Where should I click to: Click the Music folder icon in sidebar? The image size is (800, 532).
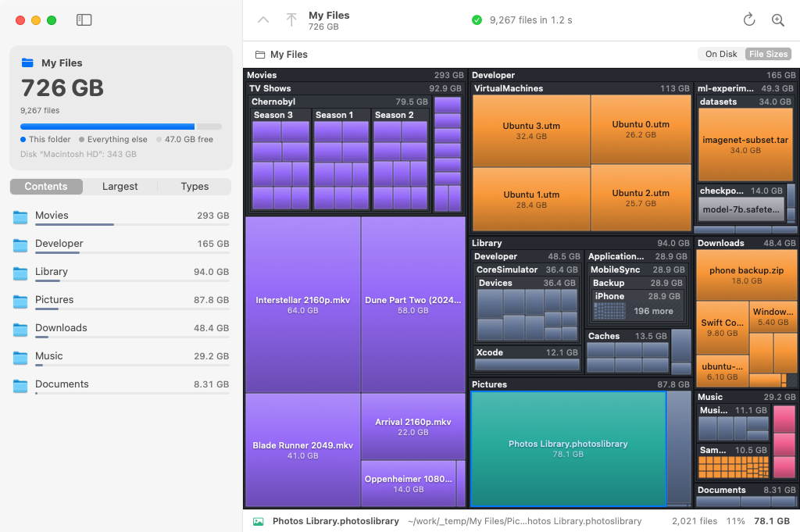pyautogui.click(x=20, y=358)
